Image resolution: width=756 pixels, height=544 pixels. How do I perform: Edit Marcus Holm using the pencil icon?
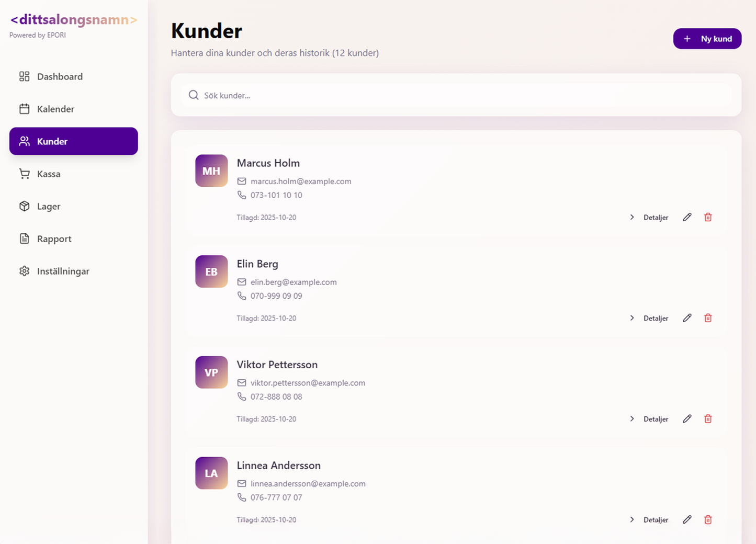[x=687, y=217]
